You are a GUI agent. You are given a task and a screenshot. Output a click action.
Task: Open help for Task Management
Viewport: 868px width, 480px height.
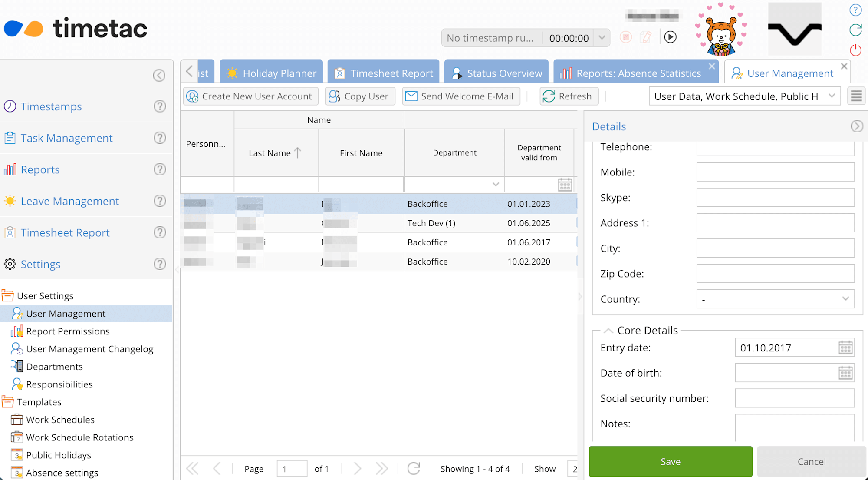pos(160,138)
